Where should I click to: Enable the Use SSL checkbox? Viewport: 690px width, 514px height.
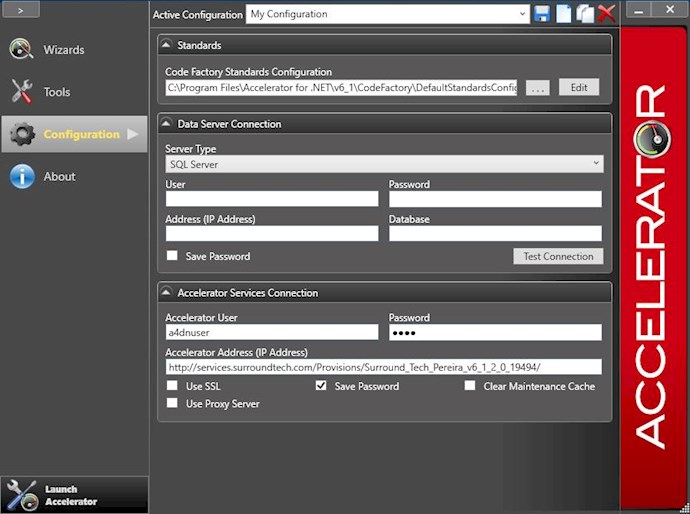pyautogui.click(x=172, y=386)
